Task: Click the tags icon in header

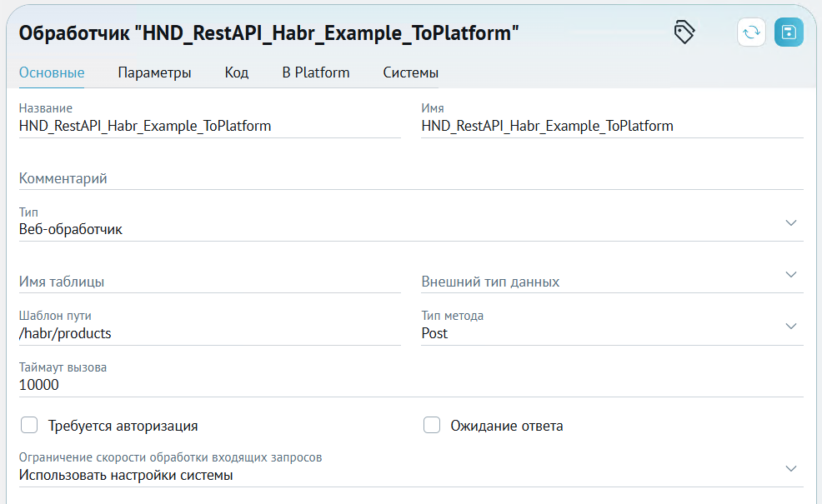Action: click(x=684, y=32)
